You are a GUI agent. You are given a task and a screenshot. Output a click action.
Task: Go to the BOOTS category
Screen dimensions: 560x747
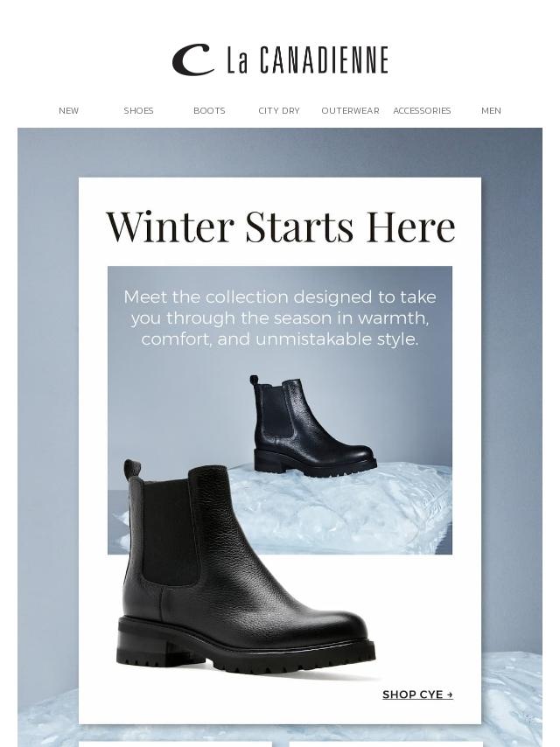[x=209, y=110]
